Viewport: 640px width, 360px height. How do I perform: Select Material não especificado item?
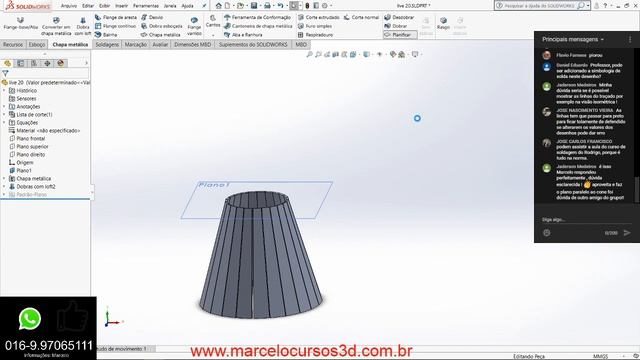[44, 131]
